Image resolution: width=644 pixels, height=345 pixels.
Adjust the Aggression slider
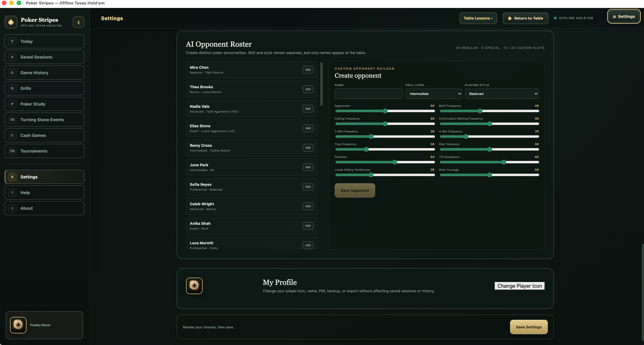pyautogui.click(x=385, y=111)
